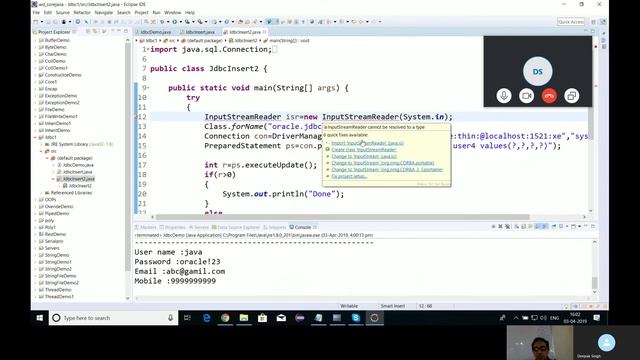This screenshot has height=360, width=640.
Task: Click the green Run toolbar icon
Action: click(x=174, y=22)
